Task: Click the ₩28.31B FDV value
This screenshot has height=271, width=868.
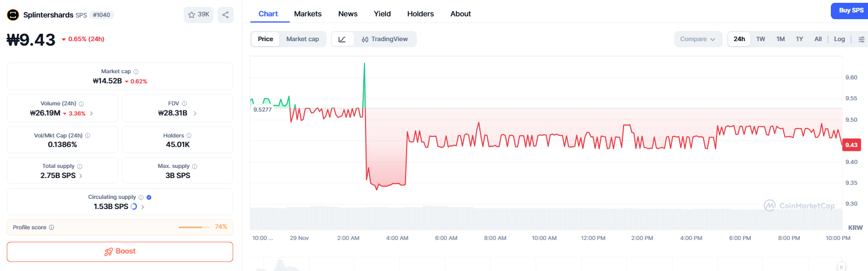Action: (x=173, y=113)
